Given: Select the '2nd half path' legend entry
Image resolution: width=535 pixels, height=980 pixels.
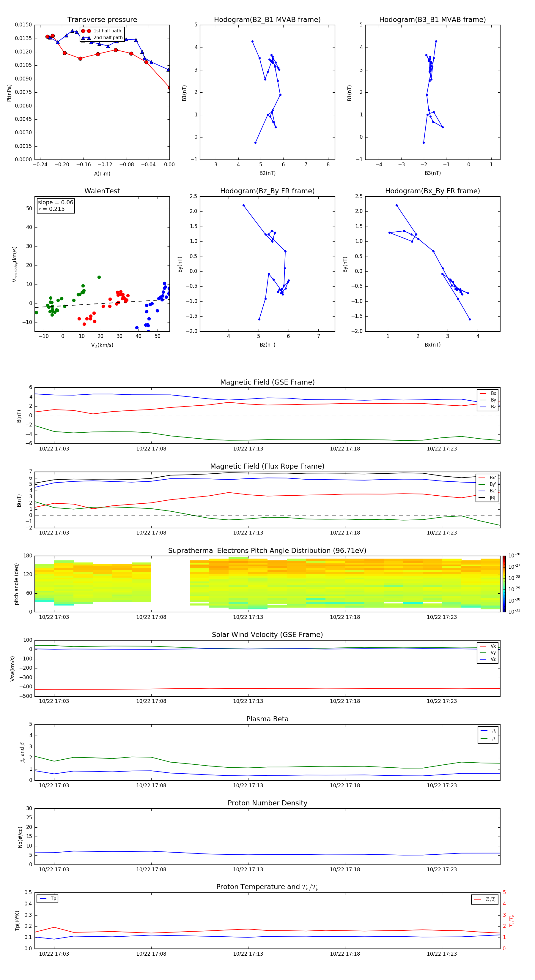Looking at the screenshot, I should pyautogui.click(x=102, y=38).
